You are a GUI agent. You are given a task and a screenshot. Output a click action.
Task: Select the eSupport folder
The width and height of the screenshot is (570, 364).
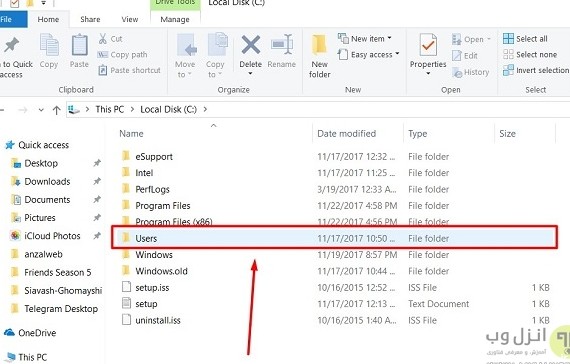point(154,157)
